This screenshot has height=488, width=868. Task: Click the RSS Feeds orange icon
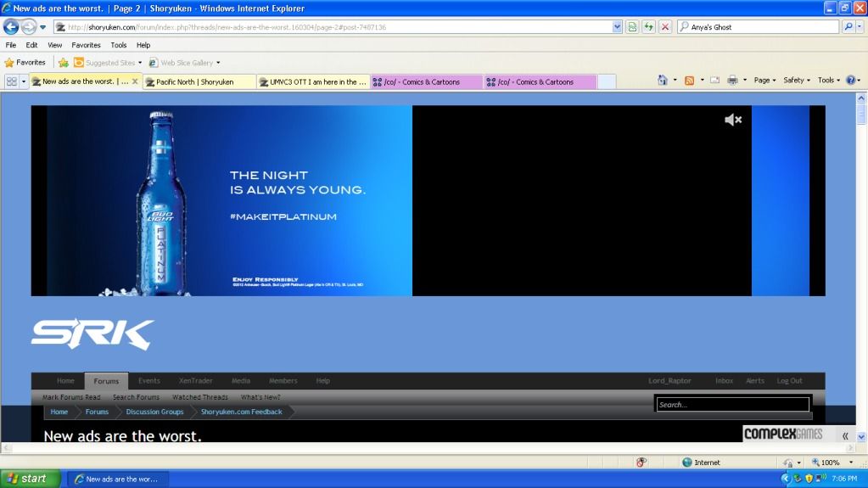(689, 81)
